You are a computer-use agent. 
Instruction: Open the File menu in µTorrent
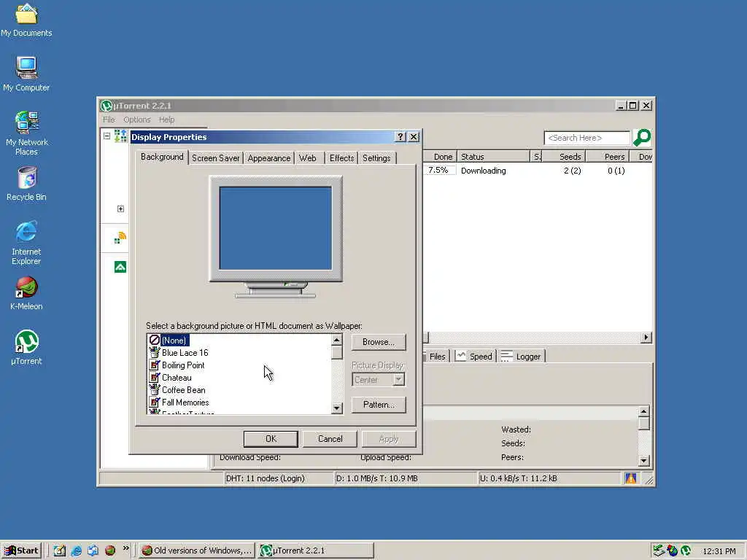(x=109, y=120)
